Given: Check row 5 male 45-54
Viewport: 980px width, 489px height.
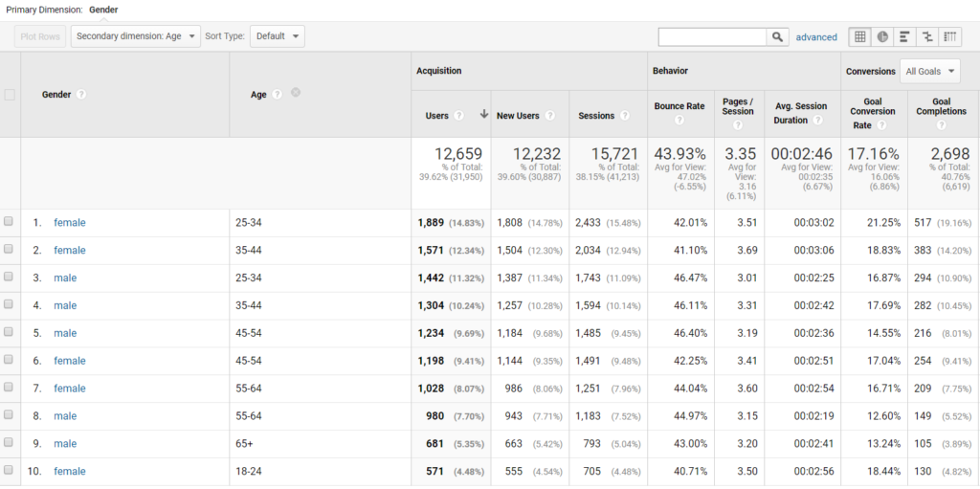Looking at the screenshot, I should point(8,332).
